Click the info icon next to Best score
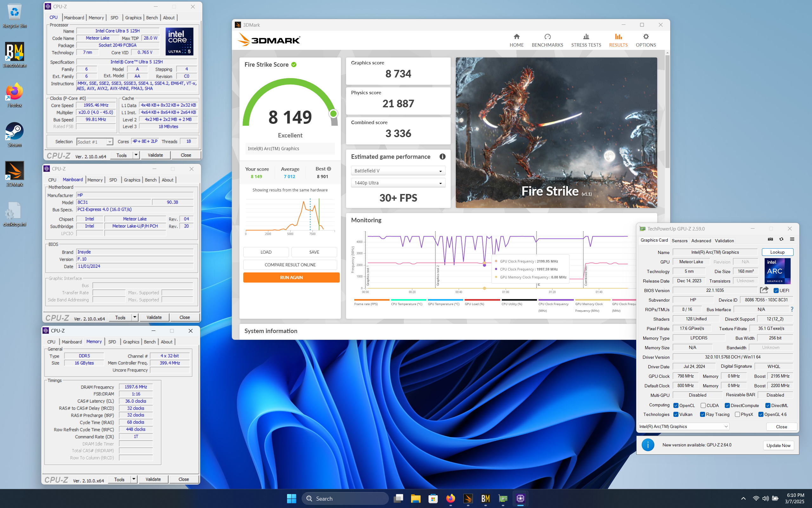 click(x=329, y=169)
